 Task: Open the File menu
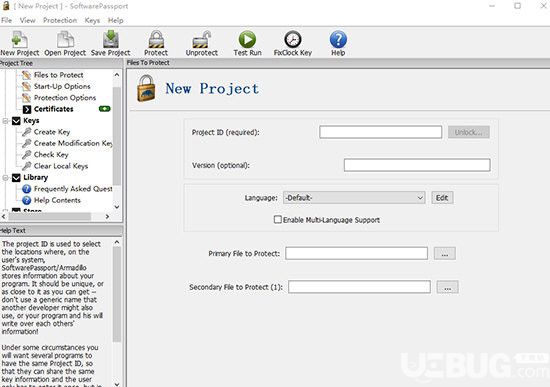coord(6,20)
